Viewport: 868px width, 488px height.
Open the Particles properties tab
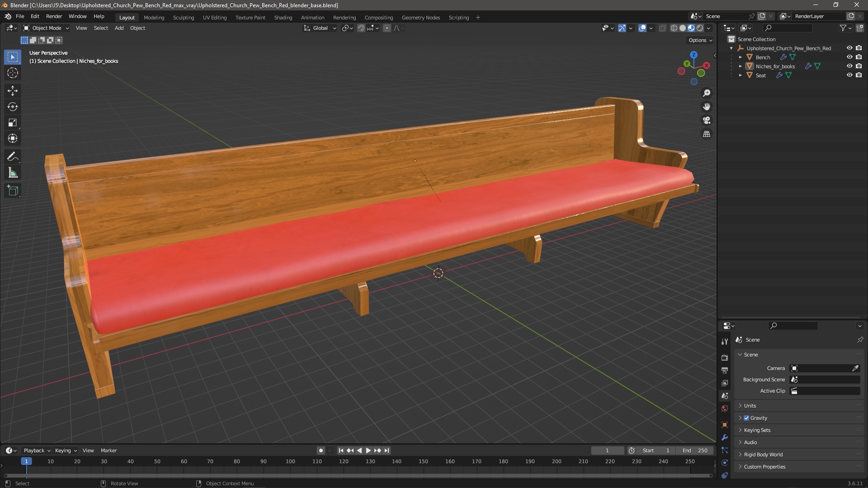tap(725, 450)
